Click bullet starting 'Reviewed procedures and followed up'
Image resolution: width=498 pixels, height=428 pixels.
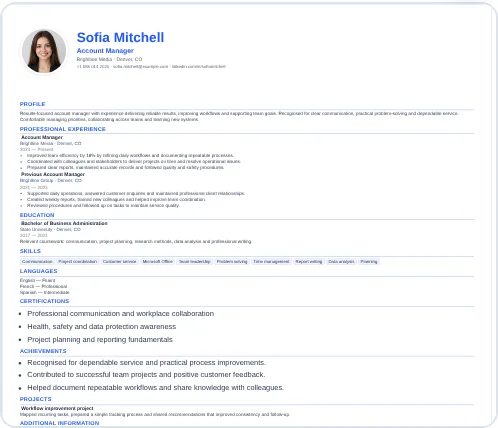point(103,205)
